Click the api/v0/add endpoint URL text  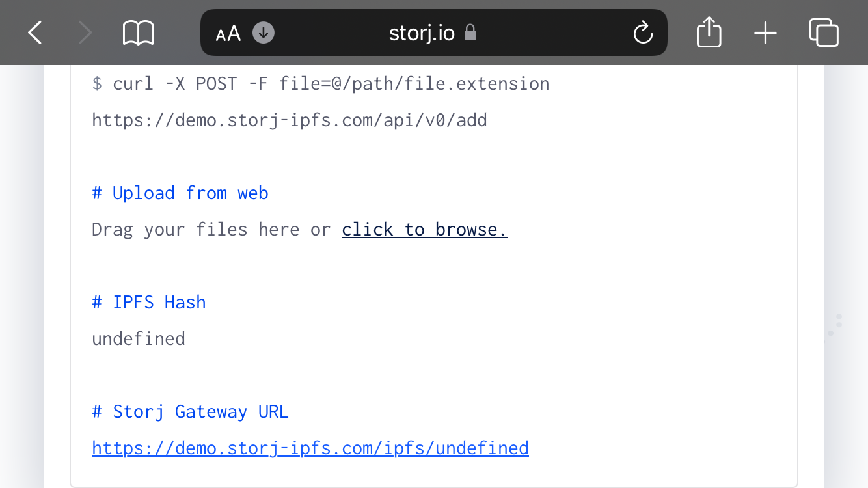coord(290,120)
